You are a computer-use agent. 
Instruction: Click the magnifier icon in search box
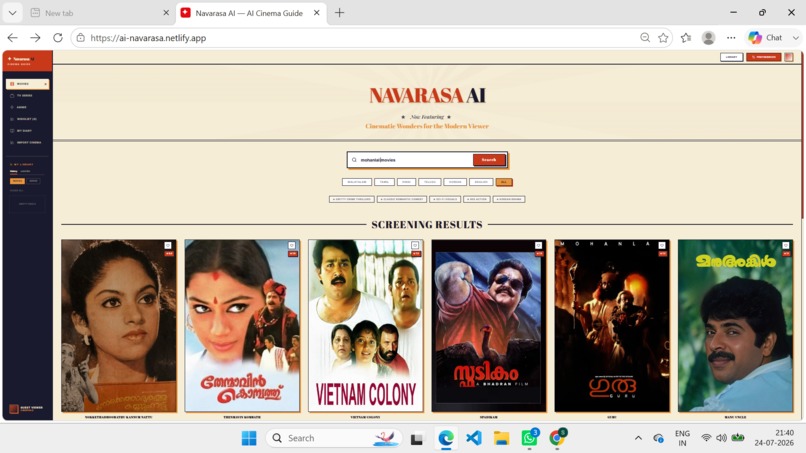click(x=354, y=160)
